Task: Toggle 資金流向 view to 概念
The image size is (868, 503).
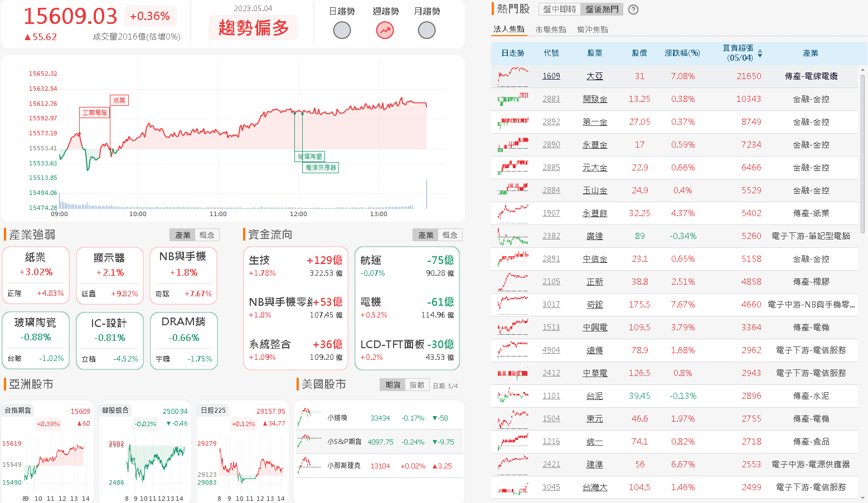Action: pyautogui.click(x=450, y=235)
